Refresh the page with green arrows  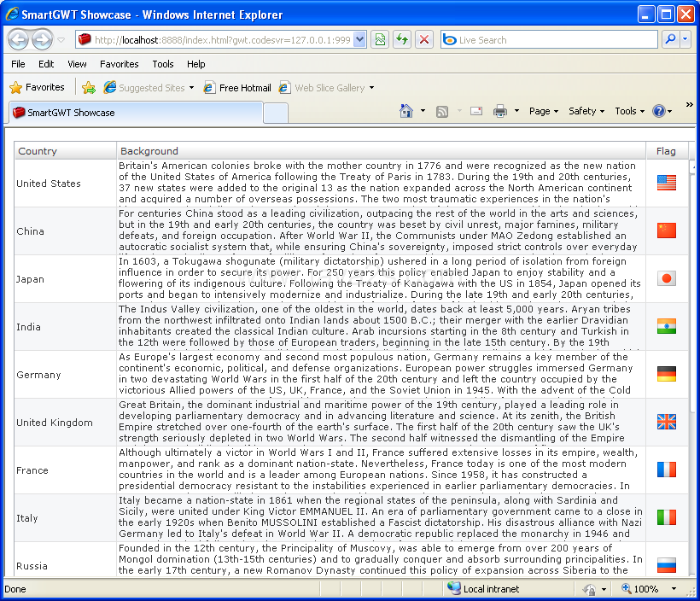(402, 40)
